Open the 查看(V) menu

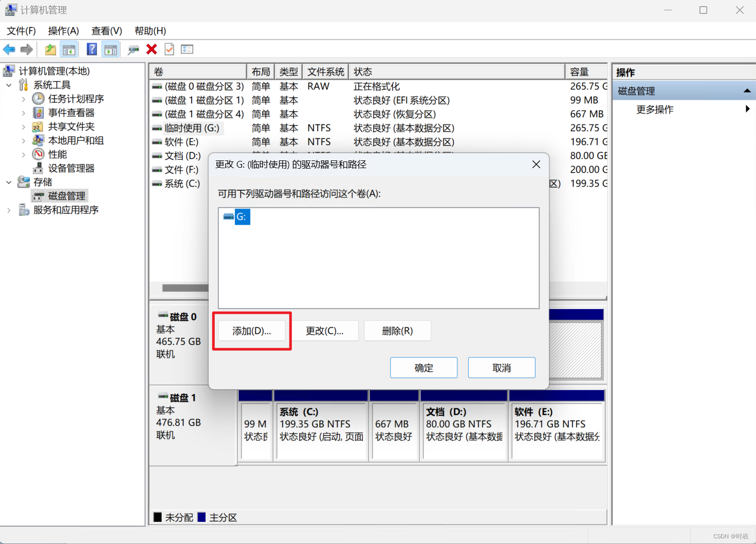(107, 31)
